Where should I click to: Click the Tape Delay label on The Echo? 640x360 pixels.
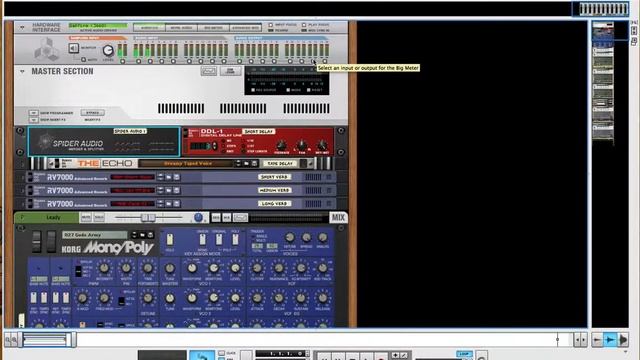click(x=280, y=163)
